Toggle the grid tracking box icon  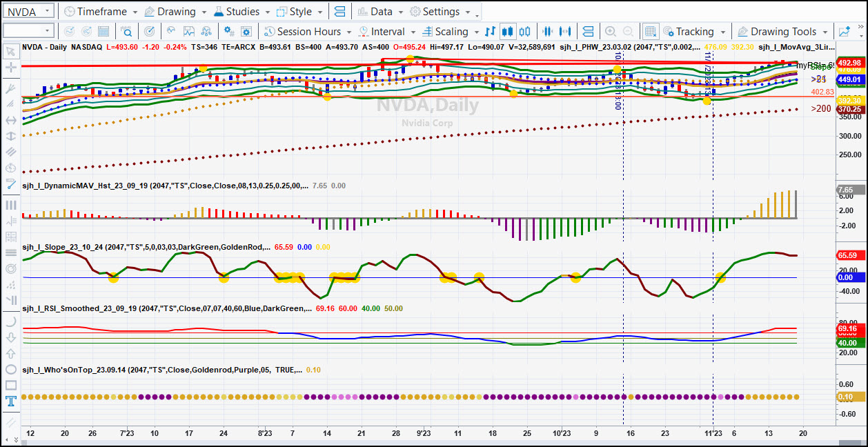click(651, 32)
